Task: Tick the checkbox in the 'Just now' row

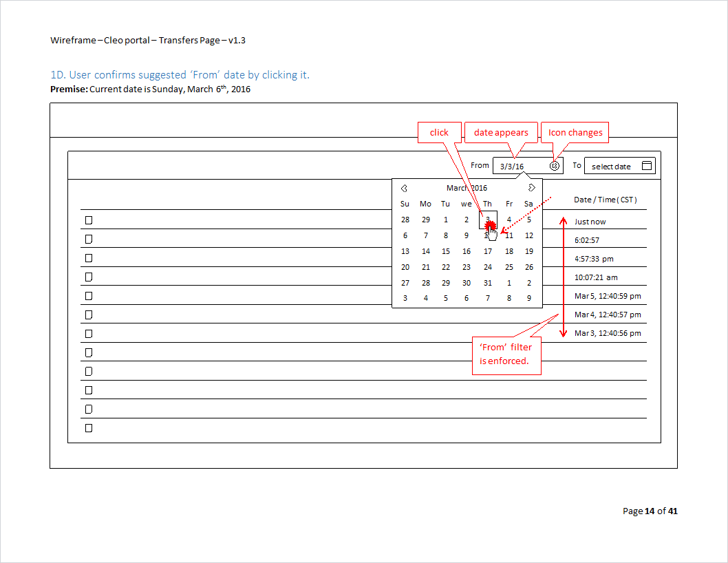Action: (89, 220)
